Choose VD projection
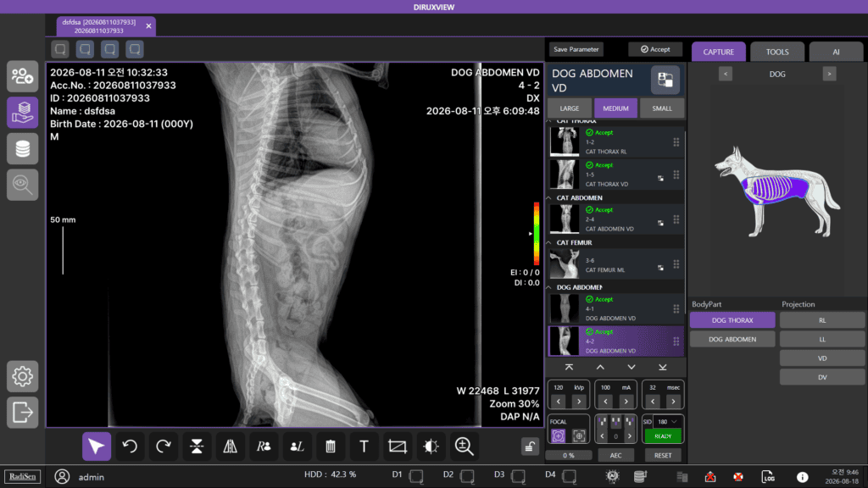This screenshot has width=868, height=488. pyautogui.click(x=822, y=358)
